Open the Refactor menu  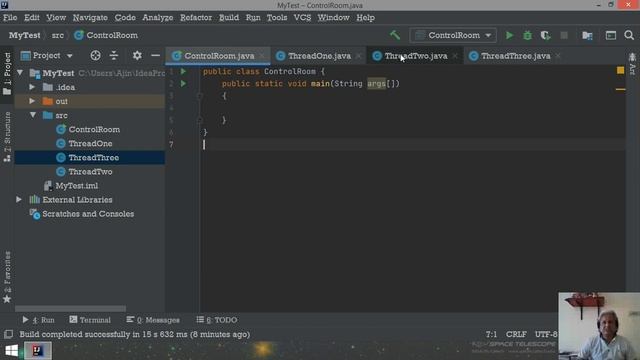pos(196,18)
